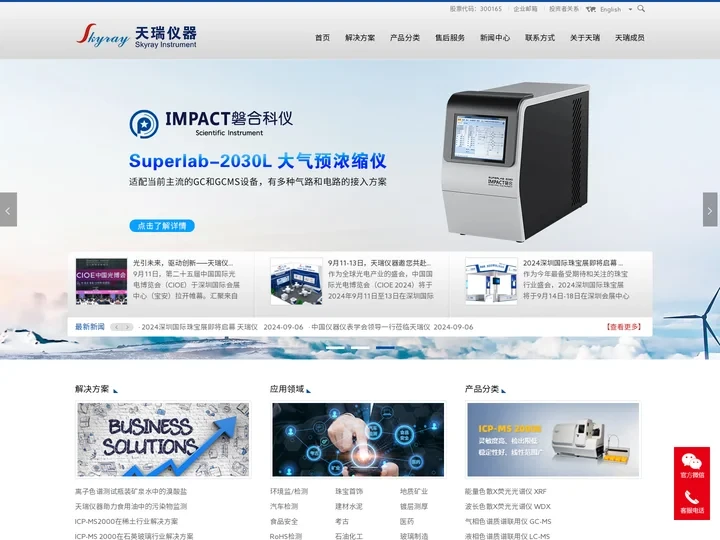720x540 pixels.
Task: Go to 关于天瑞 page
Action: pos(585,38)
